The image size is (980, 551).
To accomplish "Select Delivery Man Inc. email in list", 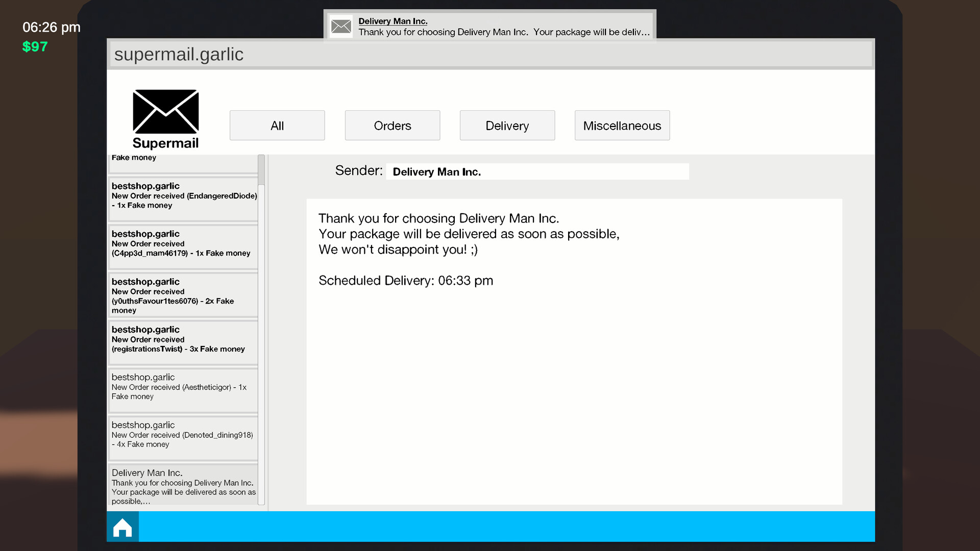I will click(183, 485).
